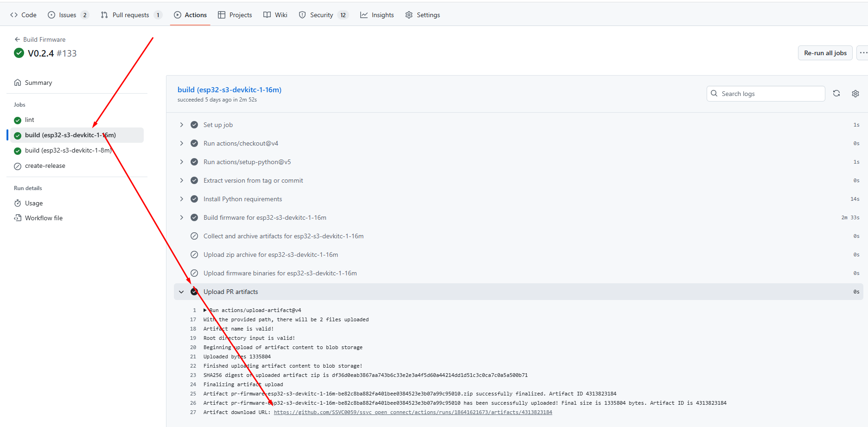The width and height of the screenshot is (868, 427).
Task: Open the Security tab
Action: (321, 15)
